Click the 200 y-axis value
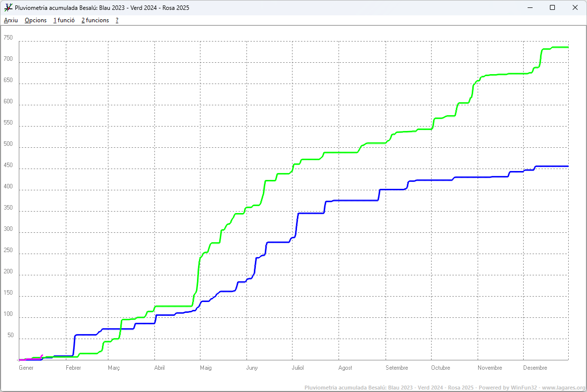587x392 pixels. pyautogui.click(x=8, y=271)
